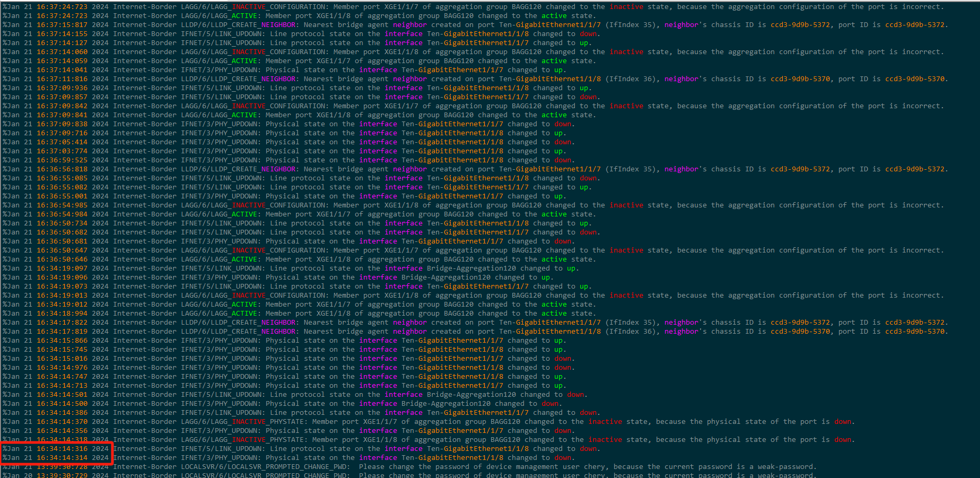Click the 16:34:18:994 timestamp

pos(62,314)
